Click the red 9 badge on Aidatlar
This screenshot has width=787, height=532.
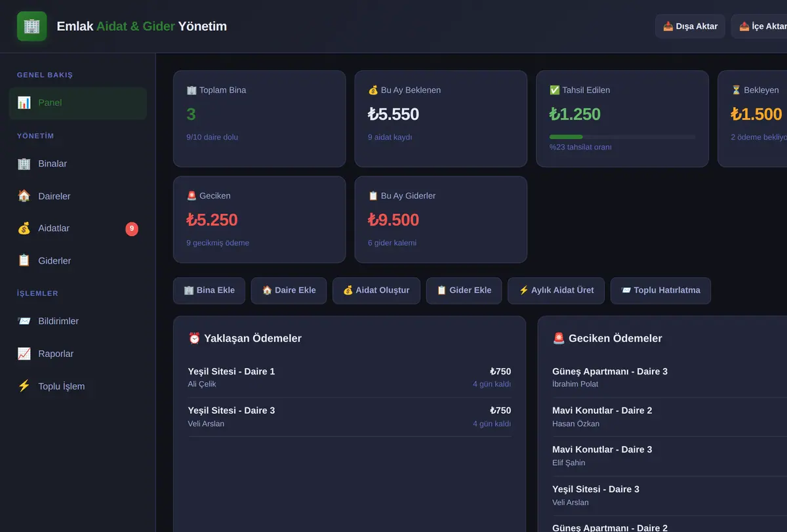click(x=132, y=228)
